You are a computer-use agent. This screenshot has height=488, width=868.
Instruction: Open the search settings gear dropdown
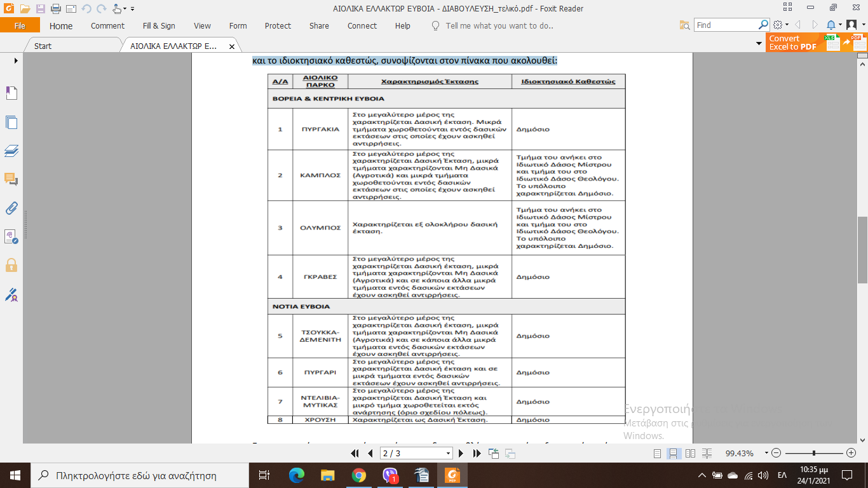tap(782, 25)
